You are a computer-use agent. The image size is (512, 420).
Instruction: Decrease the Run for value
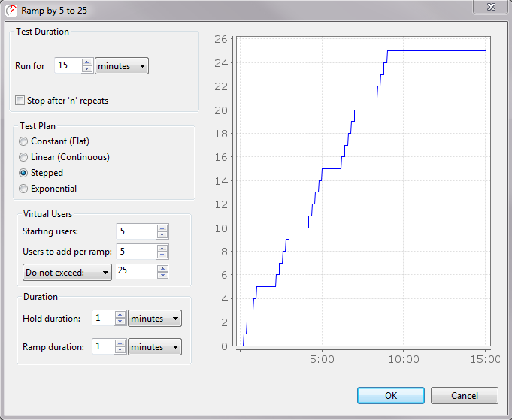(87, 69)
